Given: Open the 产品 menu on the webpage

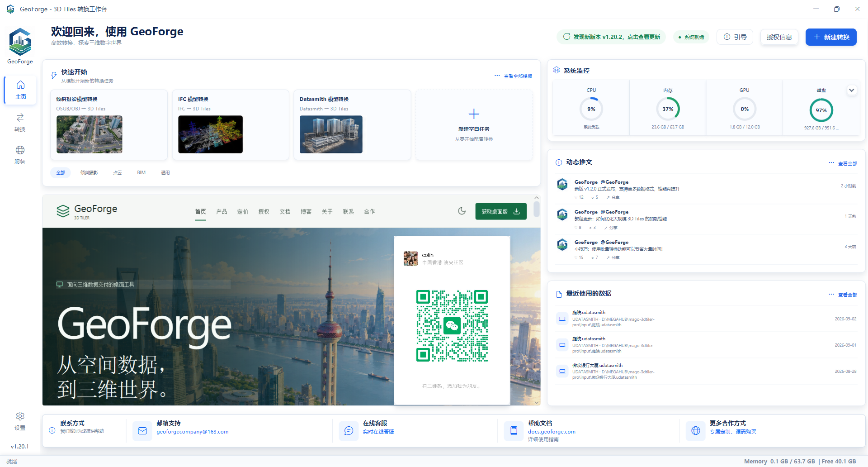Looking at the screenshot, I should 222,211.
